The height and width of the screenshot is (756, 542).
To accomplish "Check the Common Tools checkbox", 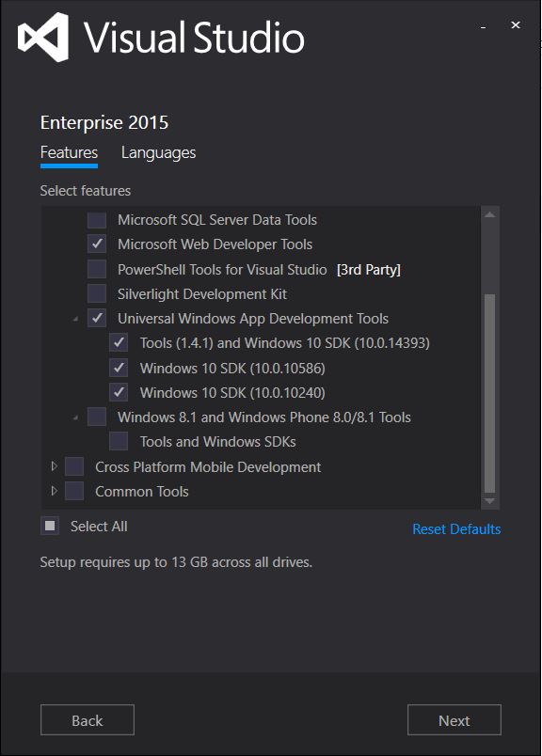I will [x=74, y=491].
